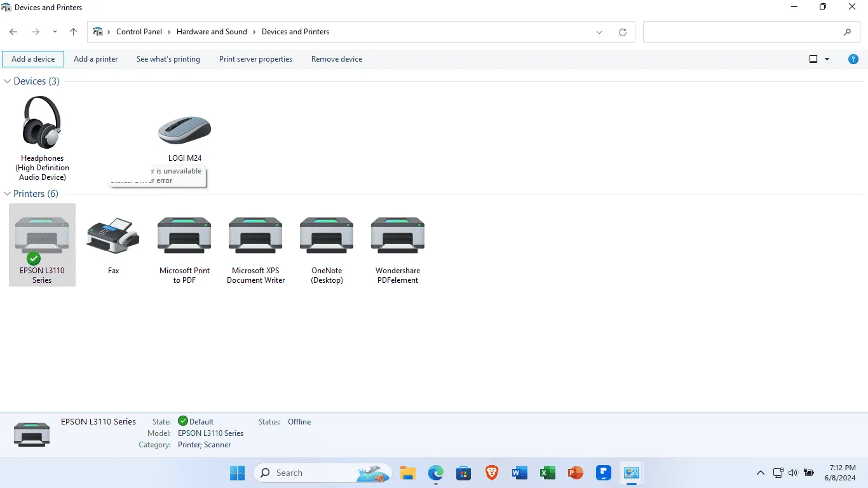Click the forward navigation arrow

36,32
